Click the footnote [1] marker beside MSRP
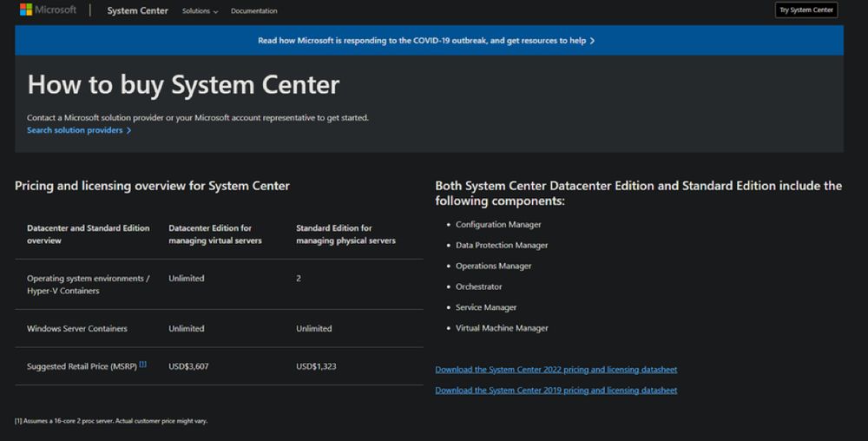 tap(143, 364)
